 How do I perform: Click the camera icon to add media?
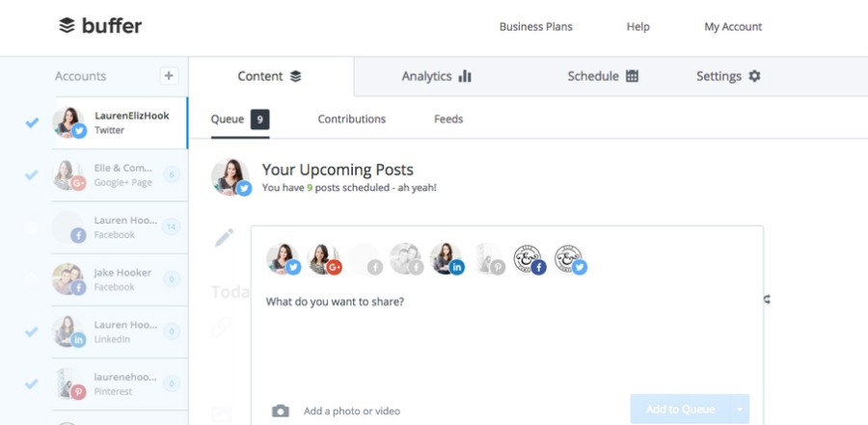280,411
